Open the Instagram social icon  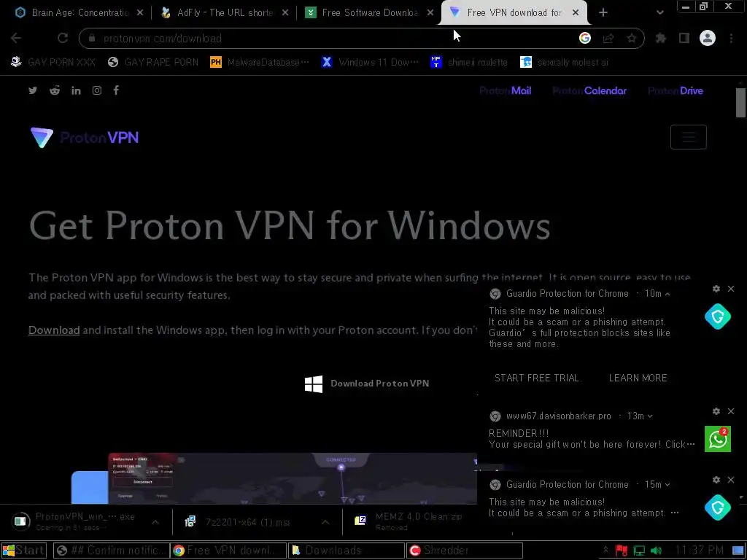click(97, 90)
